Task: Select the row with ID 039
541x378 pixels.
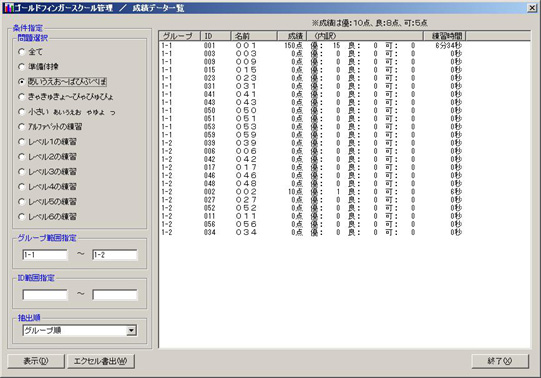Action: click(x=312, y=143)
